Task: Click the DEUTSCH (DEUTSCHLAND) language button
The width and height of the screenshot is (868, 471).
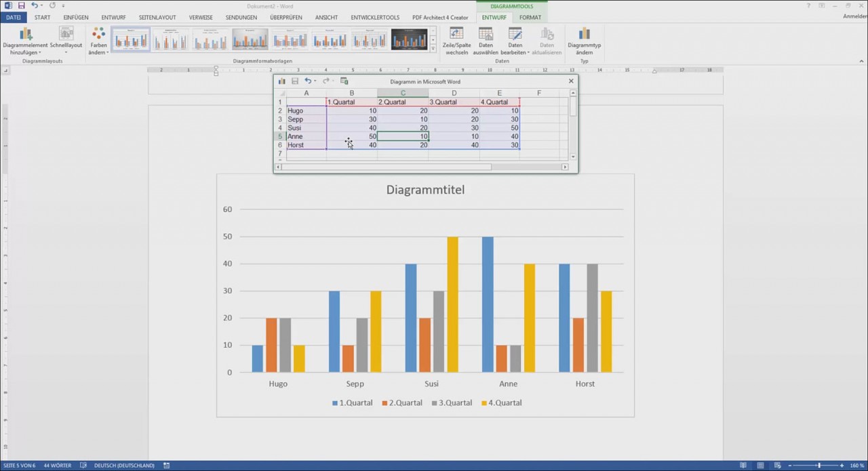Action: click(123, 466)
